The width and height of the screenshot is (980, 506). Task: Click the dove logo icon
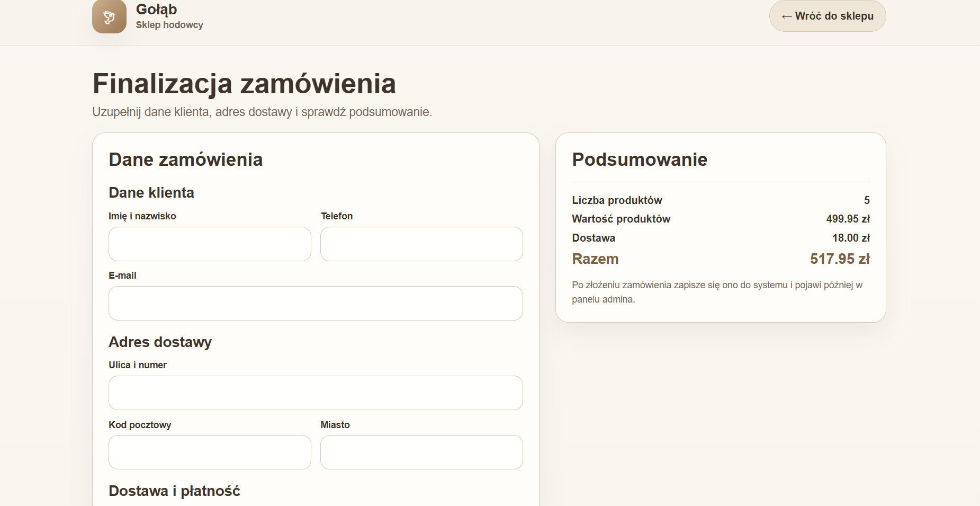pos(109,17)
